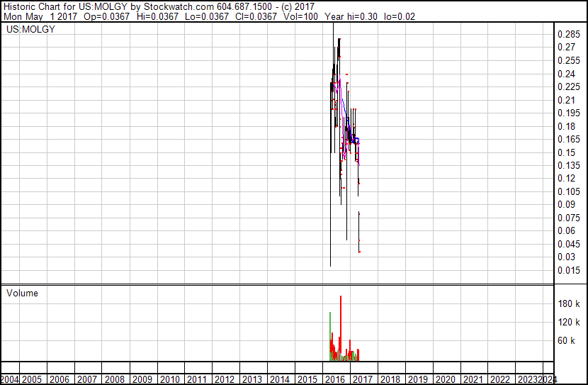Click the 0.18 price axis value
This screenshot has height=385, width=588.
(x=567, y=126)
